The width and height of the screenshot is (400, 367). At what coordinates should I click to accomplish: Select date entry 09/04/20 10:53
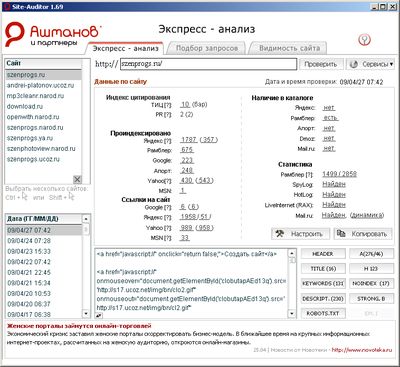[44, 294]
